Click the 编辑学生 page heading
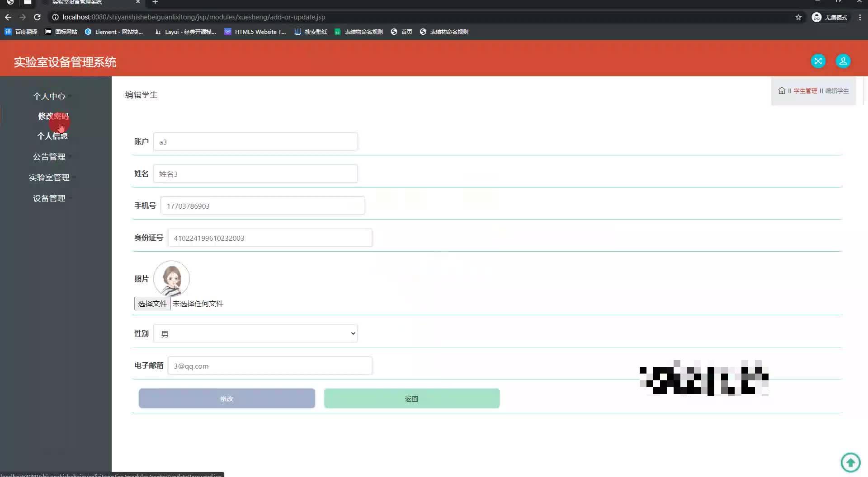 (x=141, y=95)
